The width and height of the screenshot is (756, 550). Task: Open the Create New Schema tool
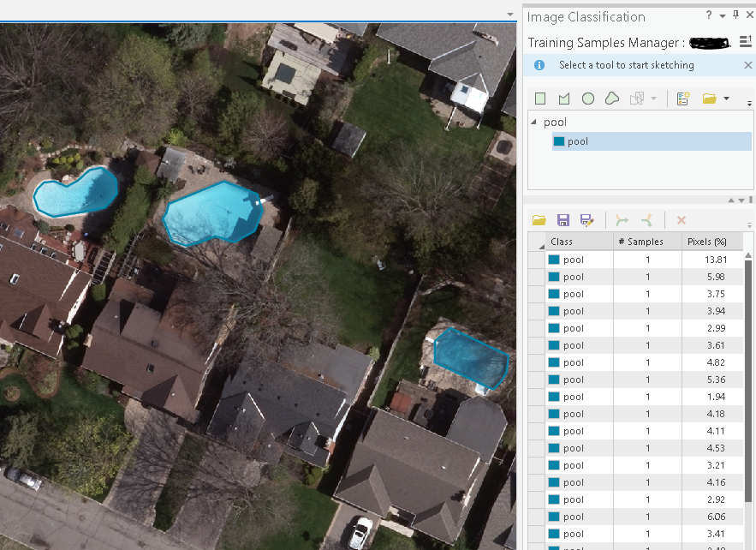point(682,98)
